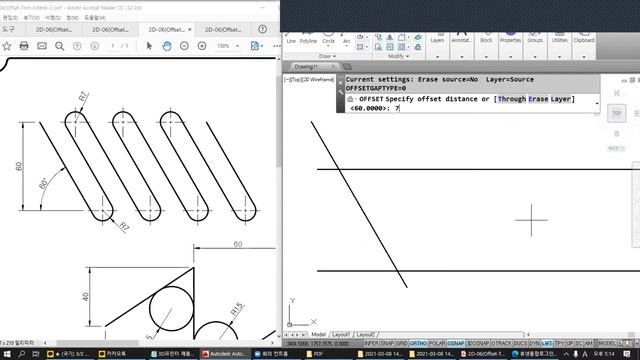Screen dimensions: 640x360
Task: Expand the Annotation ribbon panel
Action: click(462, 57)
